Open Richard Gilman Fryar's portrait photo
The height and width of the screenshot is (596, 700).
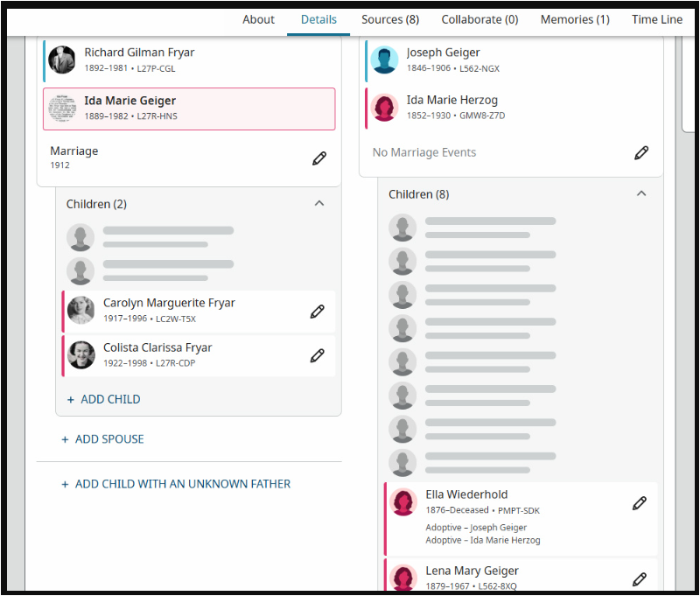click(61, 60)
